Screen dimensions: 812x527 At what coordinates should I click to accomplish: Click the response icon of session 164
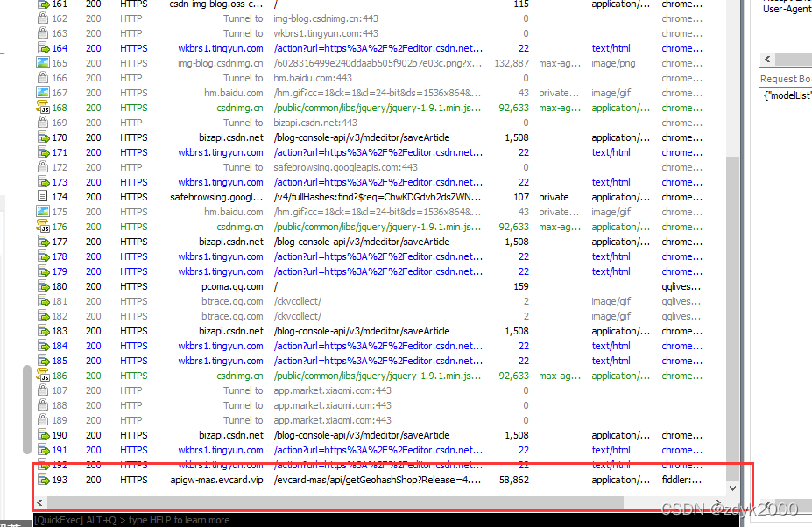click(43, 48)
